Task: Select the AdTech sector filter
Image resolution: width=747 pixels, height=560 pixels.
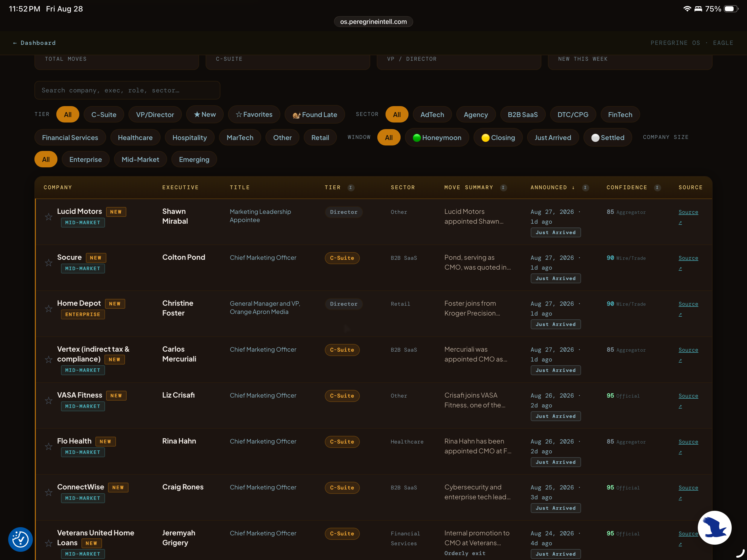Action: coord(432,115)
